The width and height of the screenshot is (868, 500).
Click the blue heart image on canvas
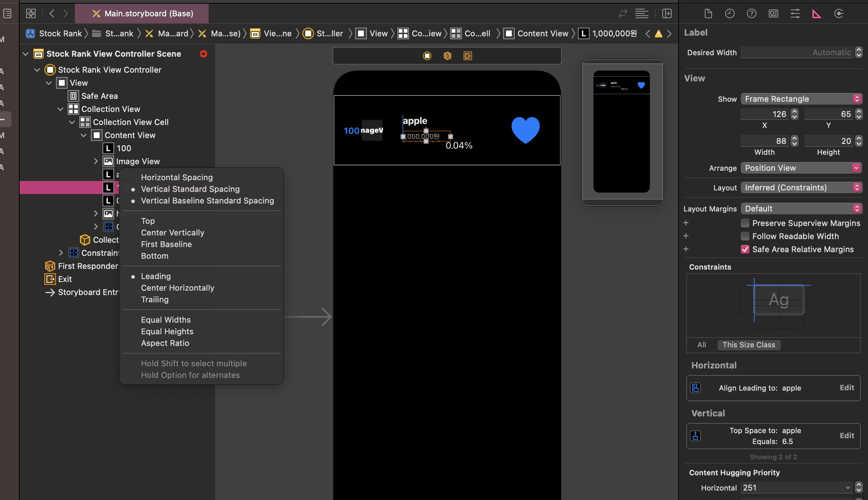click(525, 130)
